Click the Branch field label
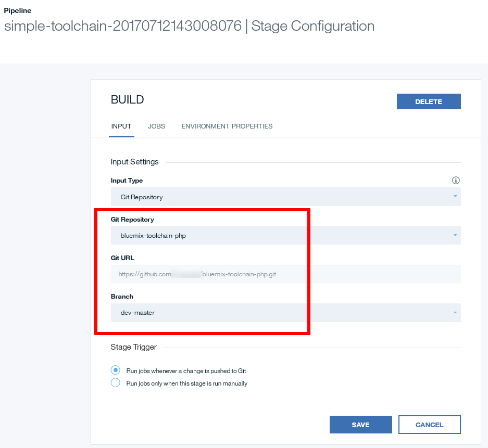This screenshot has height=448, width=488. 122,297
